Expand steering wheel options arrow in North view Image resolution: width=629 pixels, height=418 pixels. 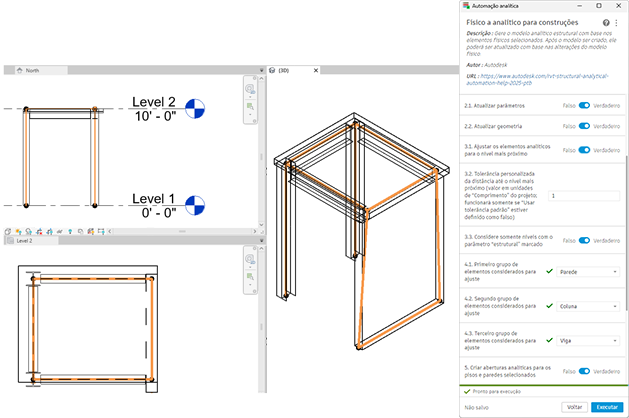pyautogui.click(x=250, y=97)
